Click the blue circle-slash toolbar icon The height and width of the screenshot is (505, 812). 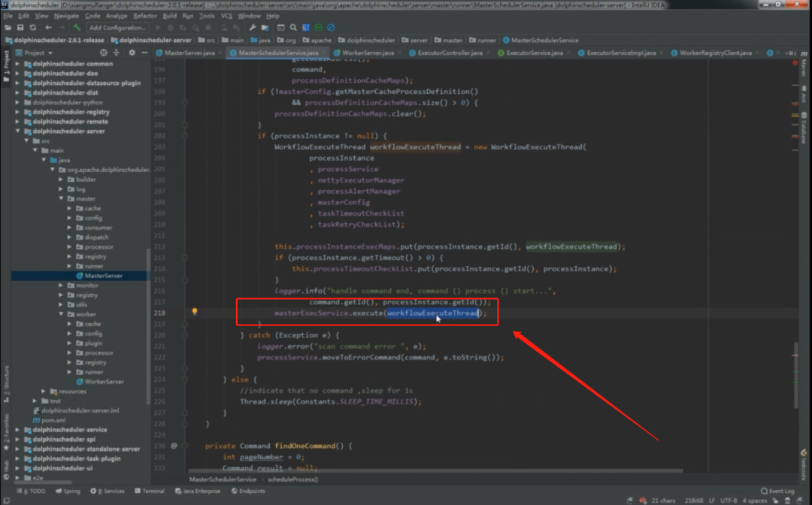pos(331,27)
